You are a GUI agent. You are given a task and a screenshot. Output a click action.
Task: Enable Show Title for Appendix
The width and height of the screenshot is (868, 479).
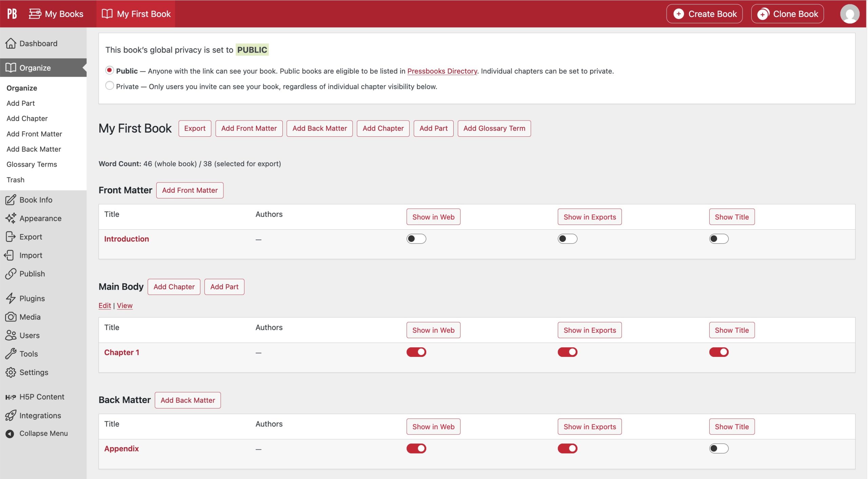[x=718, y=448]
